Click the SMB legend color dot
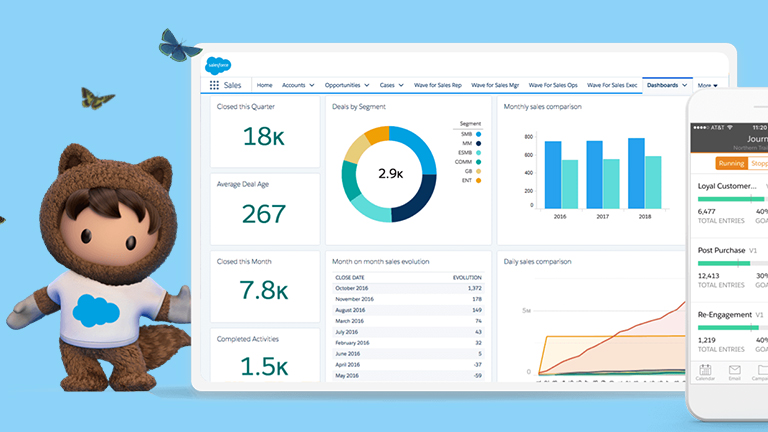Screen dimensions: 768x432 click(x=478, y=134)
